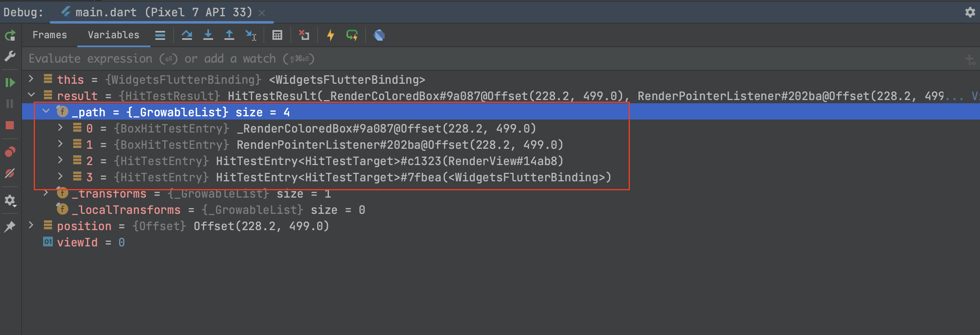Click the Run to Cursor icon
The width and height of the screenshot is (980, 335).
coord(250,35)
